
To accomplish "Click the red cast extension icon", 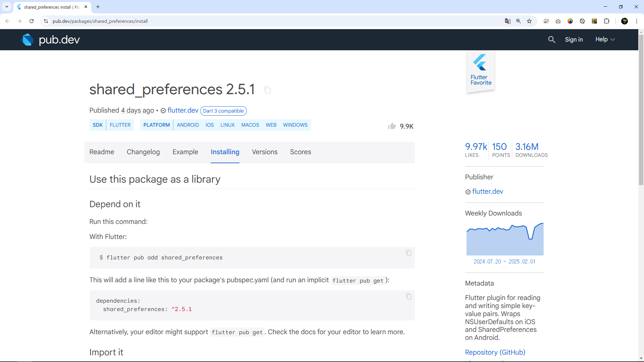I will [x=546, y=21].
